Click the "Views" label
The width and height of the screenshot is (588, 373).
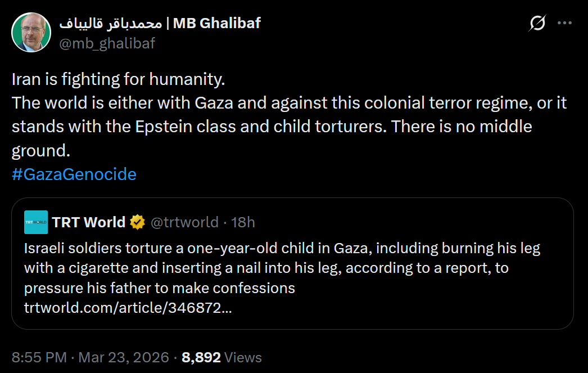(243, 357)
